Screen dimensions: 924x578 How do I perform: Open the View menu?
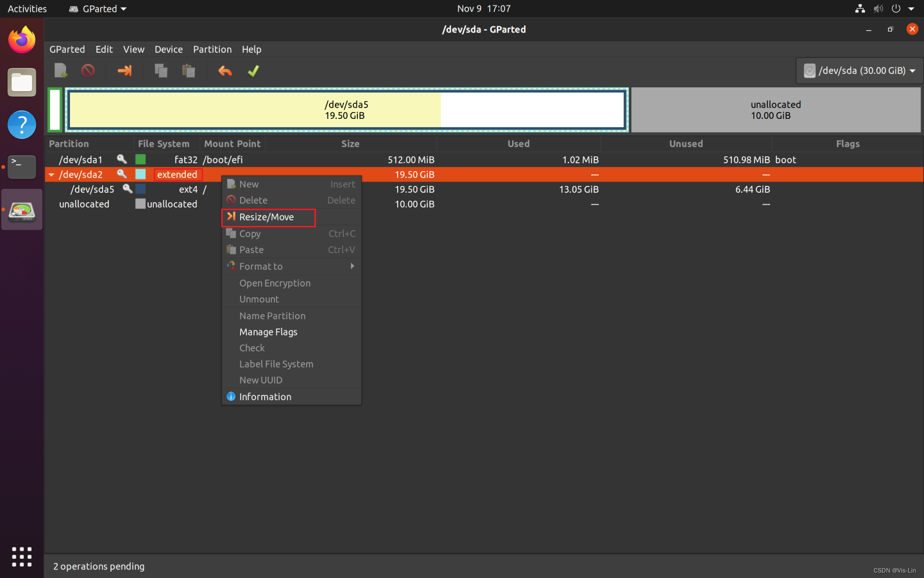coord(134,49)
